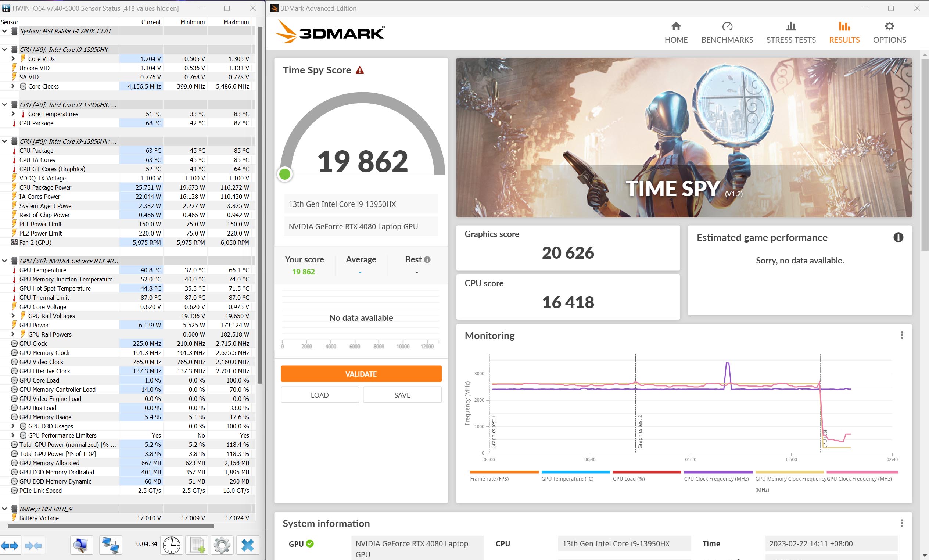Open the STRESS TESTS tab
The width and height of the screenshot is (929, 560).
pos(790,32)
